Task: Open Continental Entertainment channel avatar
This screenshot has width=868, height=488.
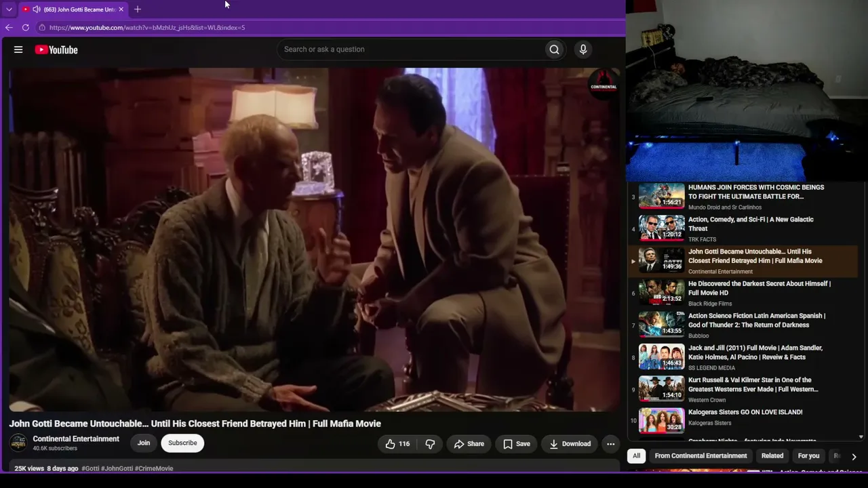Action: (x=18, y=443)
